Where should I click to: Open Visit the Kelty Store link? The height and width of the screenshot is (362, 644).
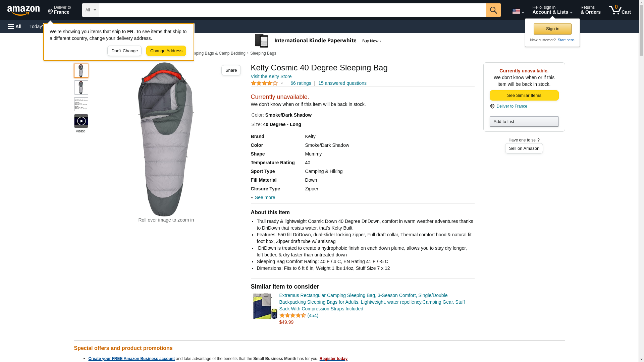pos(271,76)
